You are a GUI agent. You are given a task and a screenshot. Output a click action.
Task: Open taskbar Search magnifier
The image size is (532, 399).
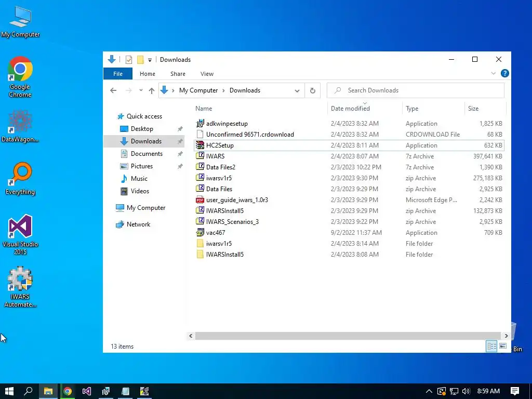click(x=28, y=391)
